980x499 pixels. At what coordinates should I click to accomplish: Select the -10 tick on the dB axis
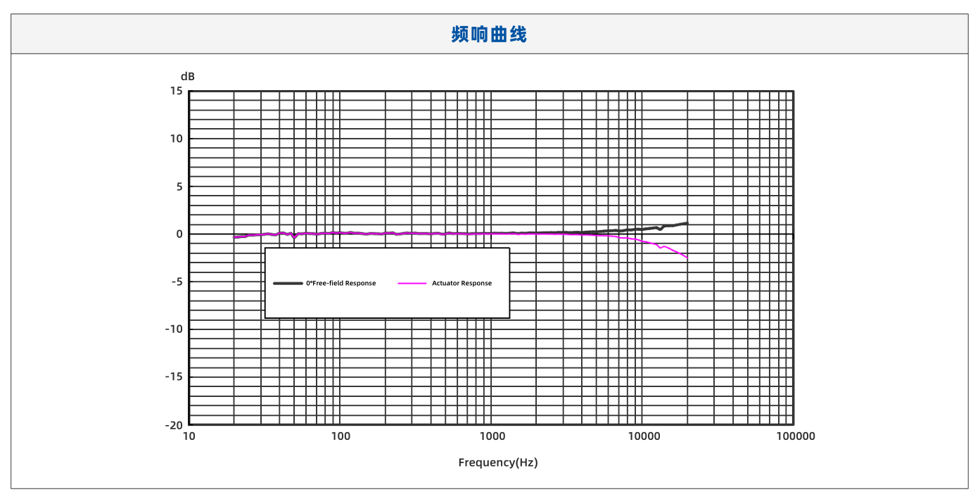pos(173,329)
